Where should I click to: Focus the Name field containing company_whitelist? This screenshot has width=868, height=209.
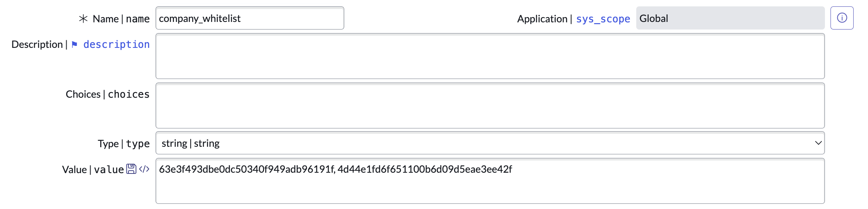tap(250, 18)
